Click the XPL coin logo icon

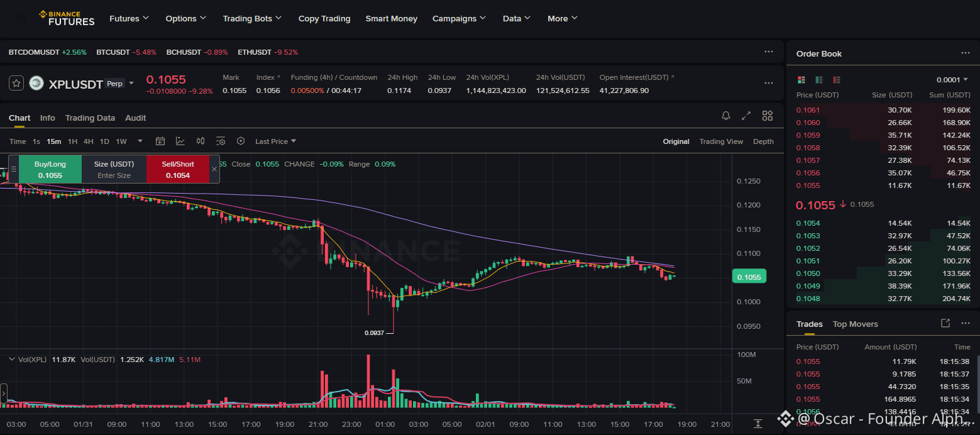[x=36, y=83]
